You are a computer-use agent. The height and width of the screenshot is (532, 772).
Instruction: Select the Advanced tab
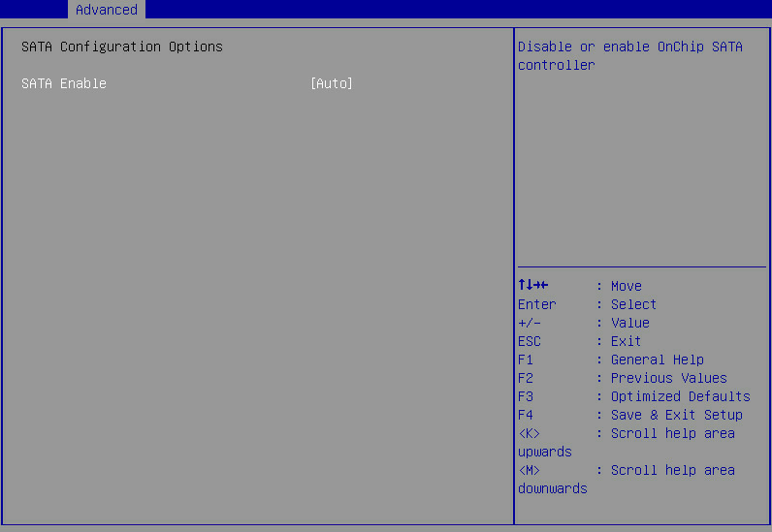pos(107,10)
